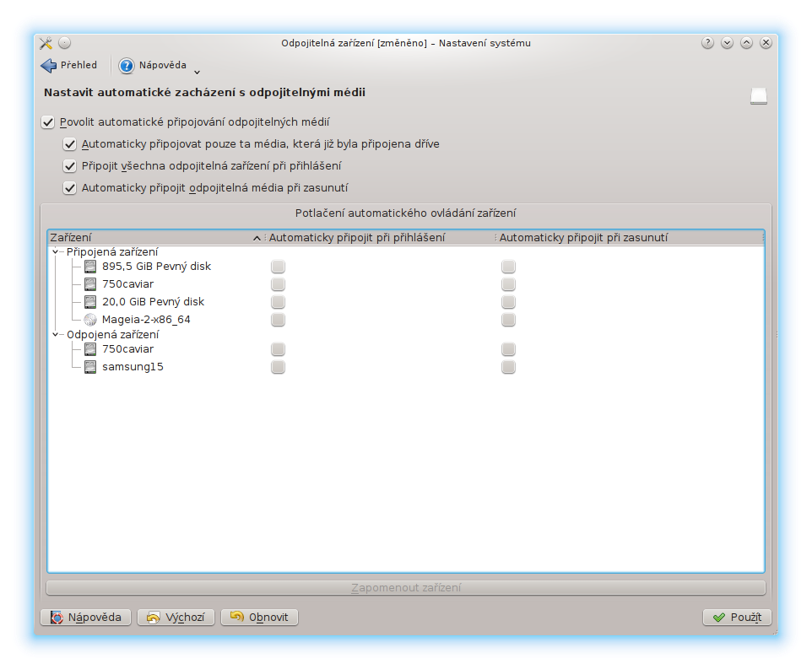This screenshot has width=812, height=669.
Task: Minimize the window with the down-arrow button
Action: point(727,43)
